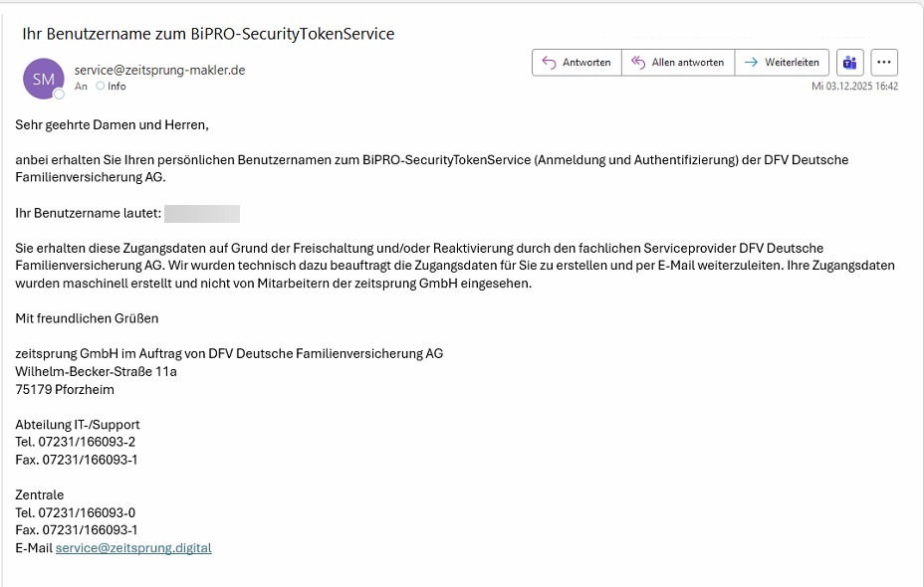Click the email subject line heading
Image resolution: width=924 pixels, height=587 pixels.
pos(208,34)
